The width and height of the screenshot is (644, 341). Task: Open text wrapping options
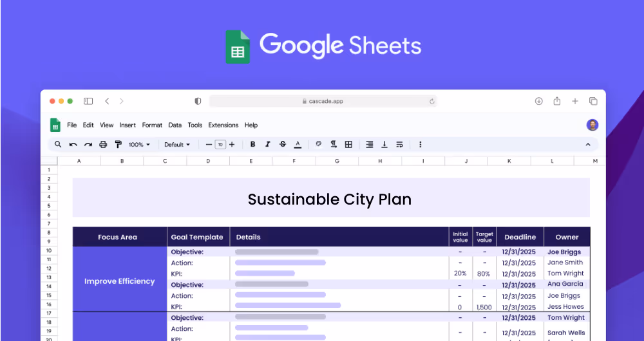pyautogui.click(x=400, y=145)
